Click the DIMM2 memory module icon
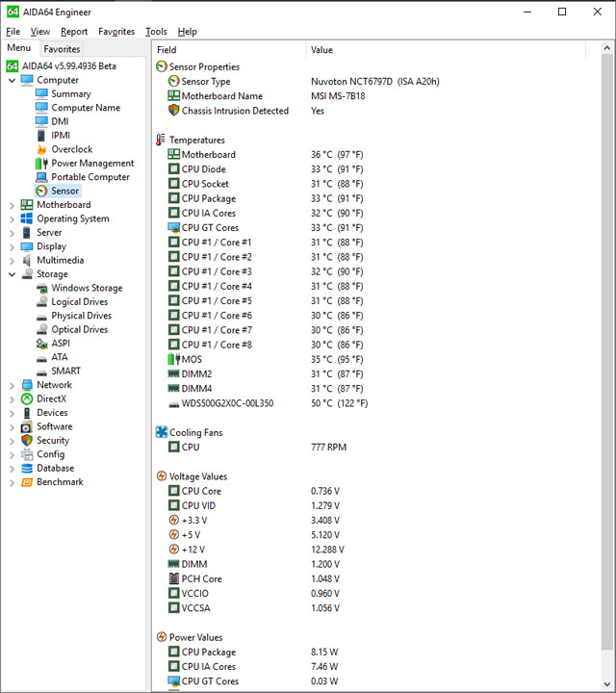This screenshot has height=693, width=616. pyautogui.click(x=173, y=373)
